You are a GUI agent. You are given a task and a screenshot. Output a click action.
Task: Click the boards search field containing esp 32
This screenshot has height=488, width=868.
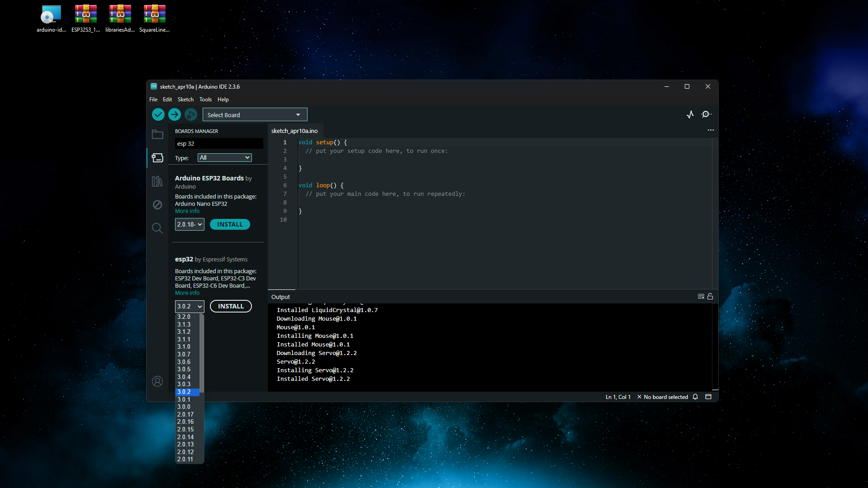[219, 143]
